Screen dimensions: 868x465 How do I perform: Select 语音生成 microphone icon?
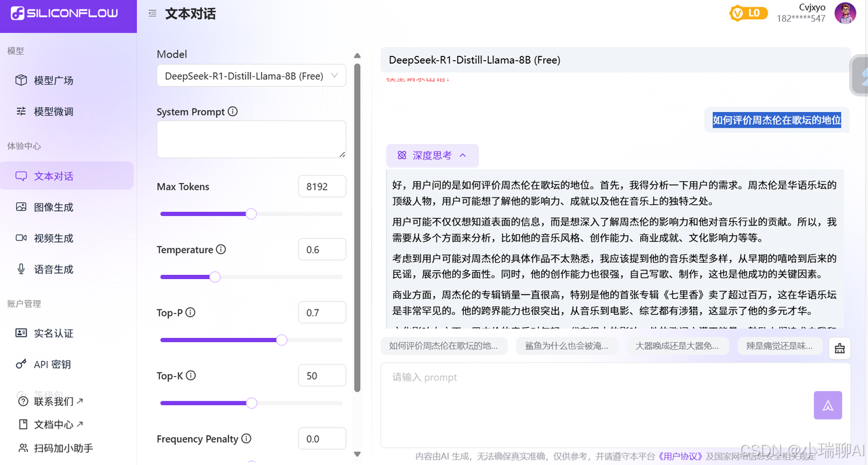tap(21, 269)
